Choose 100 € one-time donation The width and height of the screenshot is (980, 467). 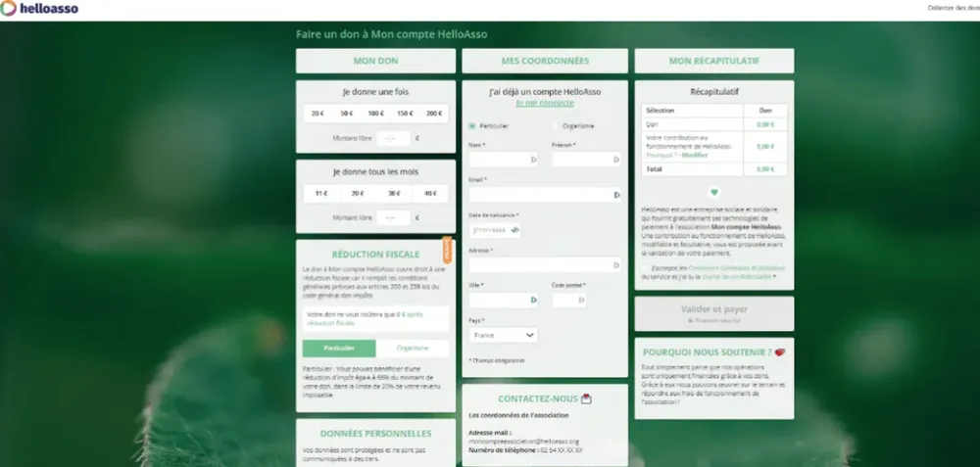pos(375,114)
